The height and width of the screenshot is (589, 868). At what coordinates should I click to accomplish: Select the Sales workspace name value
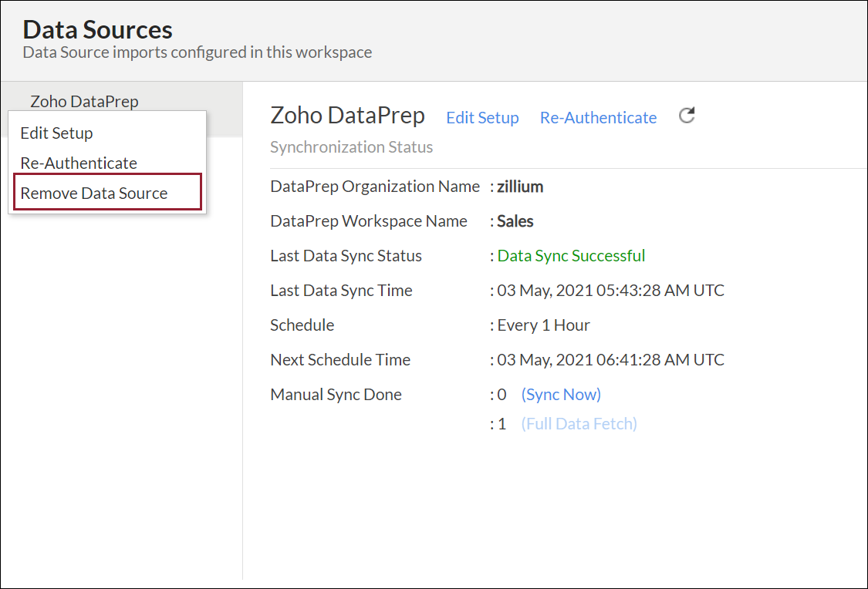pos(515,221)
